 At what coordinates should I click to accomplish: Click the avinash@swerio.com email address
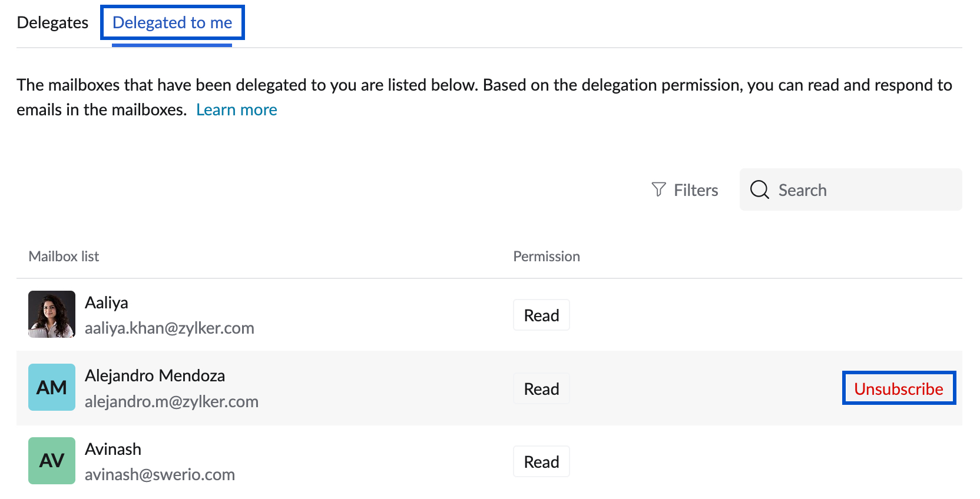pyautogui.click(x=160, y=474)
